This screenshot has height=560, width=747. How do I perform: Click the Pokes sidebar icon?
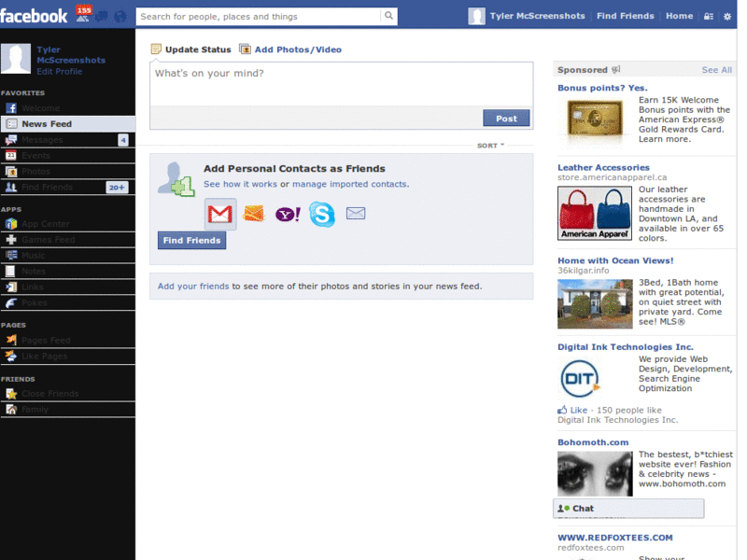(x=11, y=302)
